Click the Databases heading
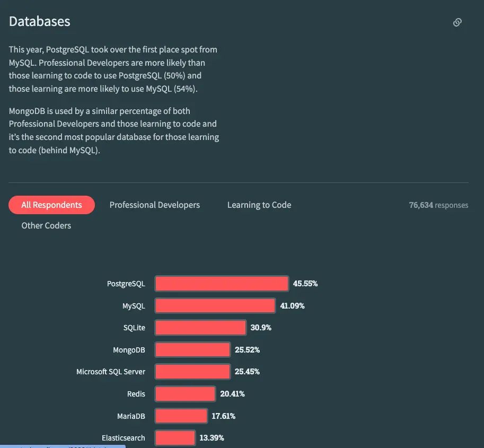Screen dimensions: 484x448 pos(40,21)
